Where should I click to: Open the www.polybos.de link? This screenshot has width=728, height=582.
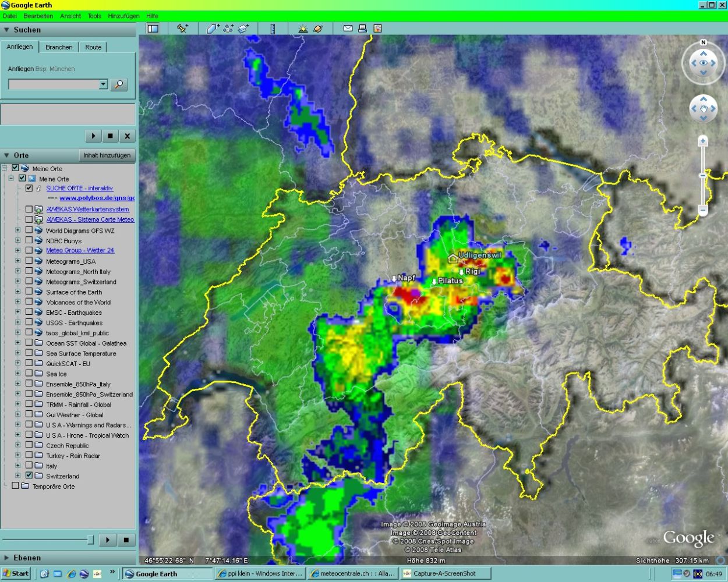[97, 198]
